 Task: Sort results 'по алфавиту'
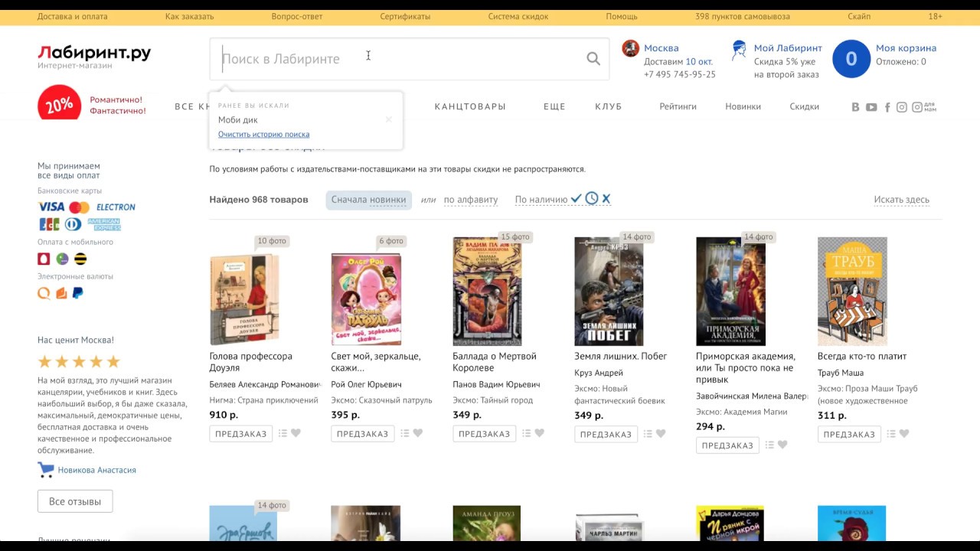click(x=471, y=200)
